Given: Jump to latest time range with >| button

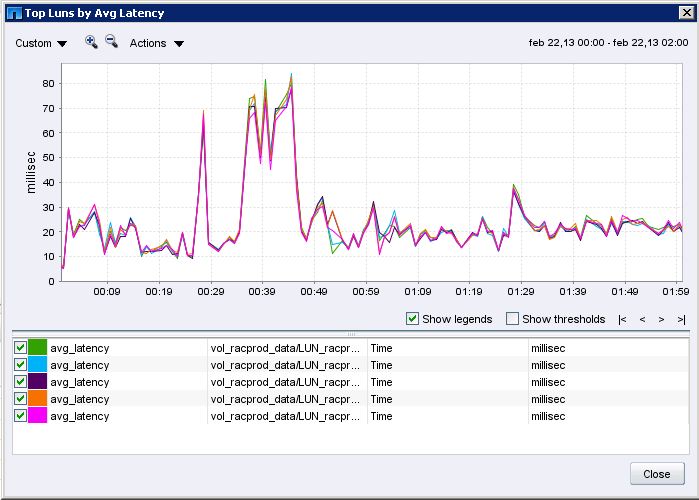Looking at the screenshot, I should tap(681, 319).
